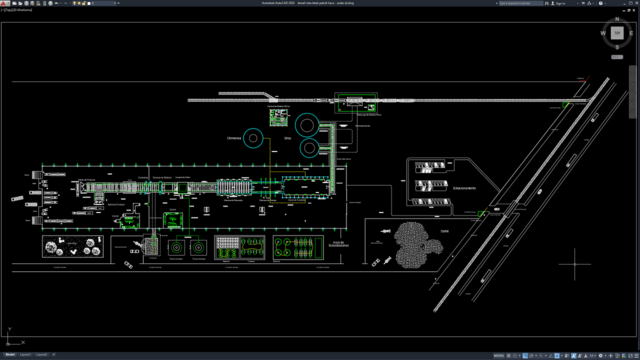Click the ViewCube TOP face

pyautogui.click(x=617, y=33)
